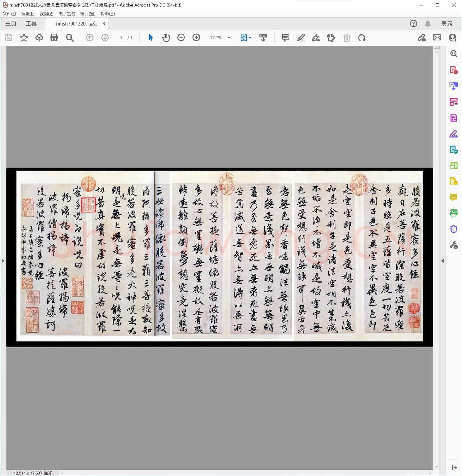
Task: Click the Help question mark button
Action: coord(413,23)
